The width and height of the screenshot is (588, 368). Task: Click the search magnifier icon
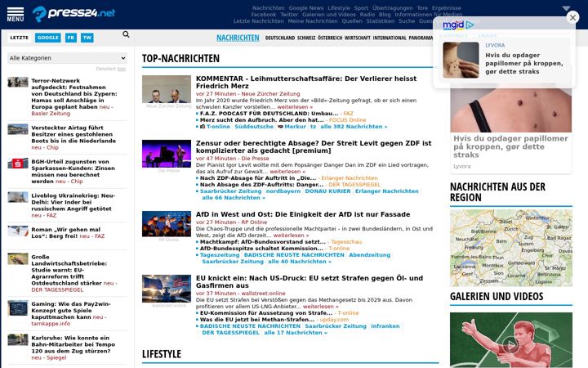click(126, 34)
